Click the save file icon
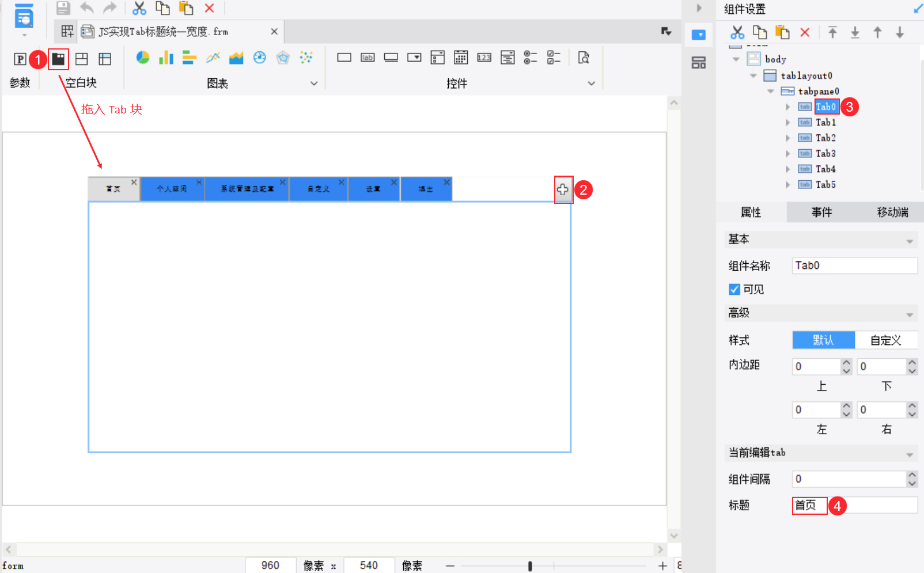Screen dimensions: 924x573 pos(63,8)
